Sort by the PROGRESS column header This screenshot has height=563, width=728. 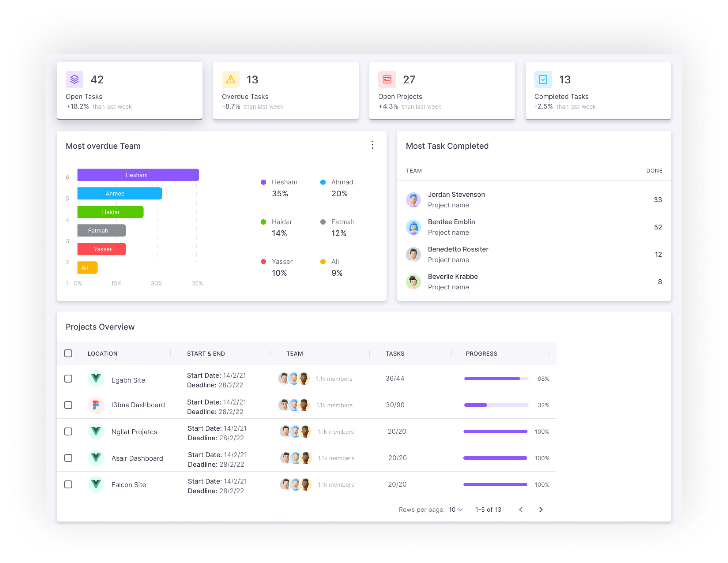[481, 353]
